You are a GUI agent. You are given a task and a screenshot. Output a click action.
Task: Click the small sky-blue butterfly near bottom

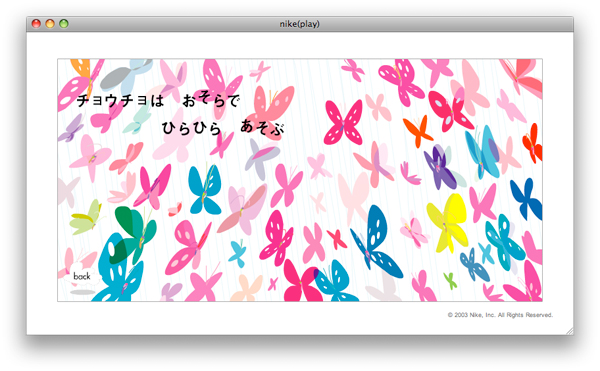click(238, 253)
